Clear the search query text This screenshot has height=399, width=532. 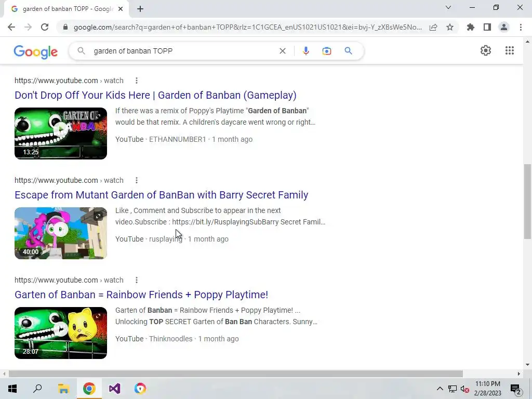tap(282, 51)
